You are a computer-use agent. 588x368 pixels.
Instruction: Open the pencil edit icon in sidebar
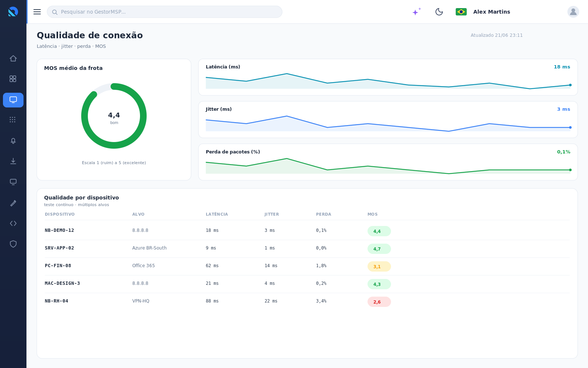[13, 203]
